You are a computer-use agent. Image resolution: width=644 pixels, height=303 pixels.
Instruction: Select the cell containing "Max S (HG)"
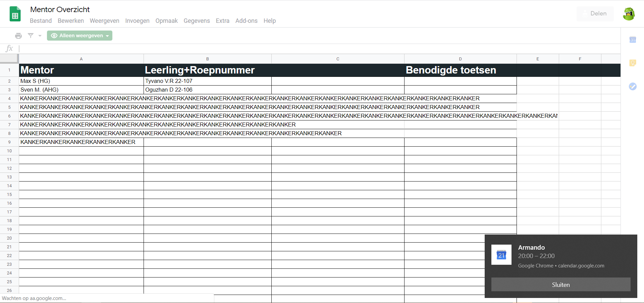[x=81, y=81]
